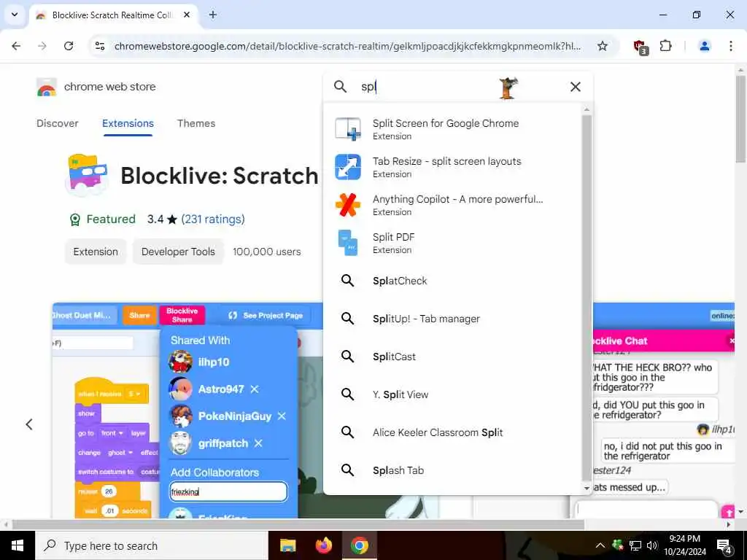Show hidden system tray icons chevron
Screen dimensions: 747x560
(600, 545)
